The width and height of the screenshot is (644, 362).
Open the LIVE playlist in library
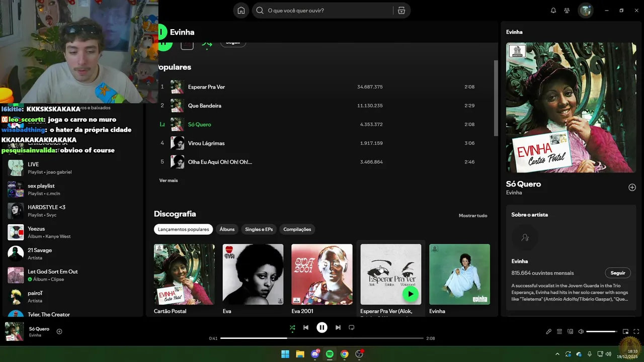click(73, 168)
